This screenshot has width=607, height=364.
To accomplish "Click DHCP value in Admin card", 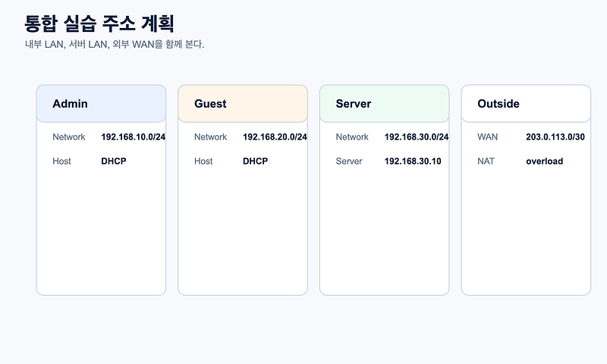I will coord(114,162).
